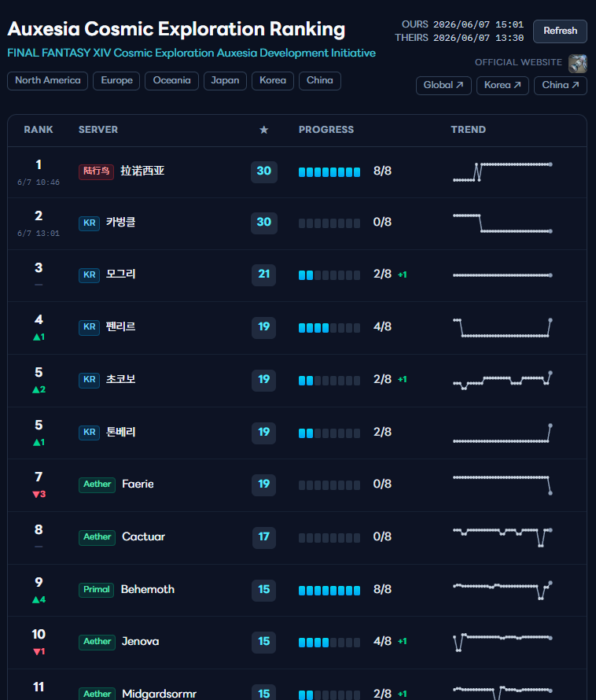Click the progress bar for 拉诺西亚
596x700 pixels.
(329, 172)
